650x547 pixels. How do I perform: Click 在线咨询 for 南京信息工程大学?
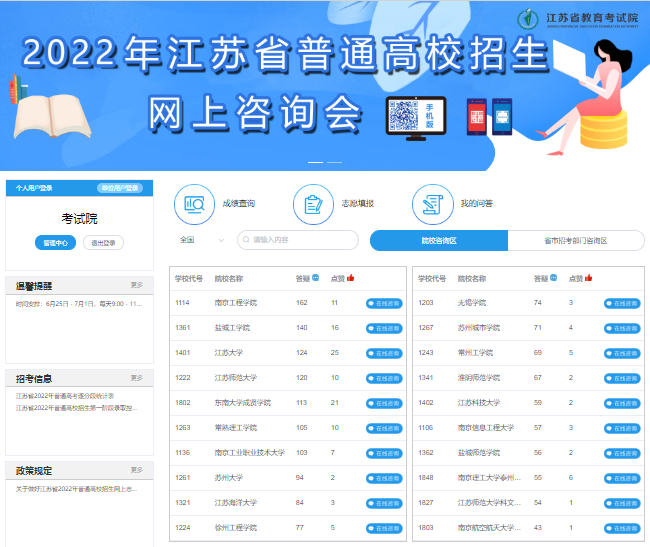622,428
